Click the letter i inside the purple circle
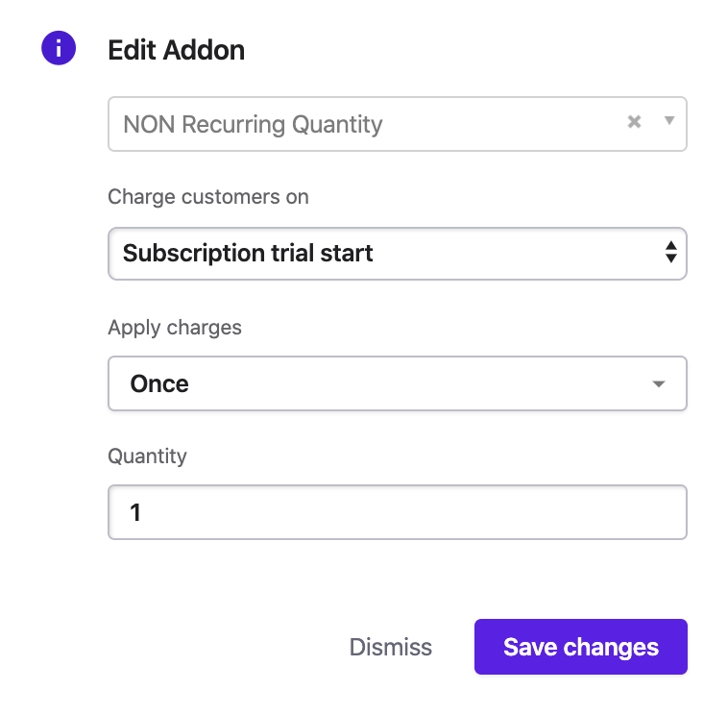728x715 pixels. click(59, 48)
